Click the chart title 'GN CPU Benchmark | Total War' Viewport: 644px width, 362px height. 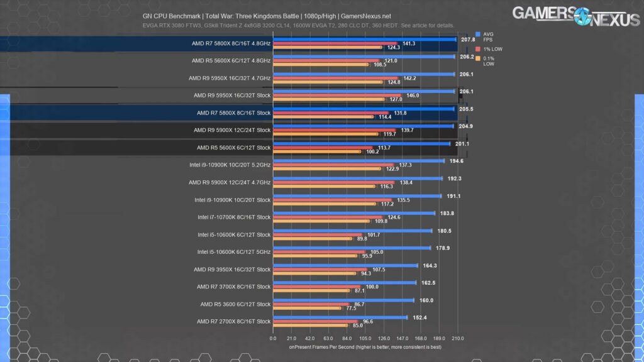tap(267, 16)
